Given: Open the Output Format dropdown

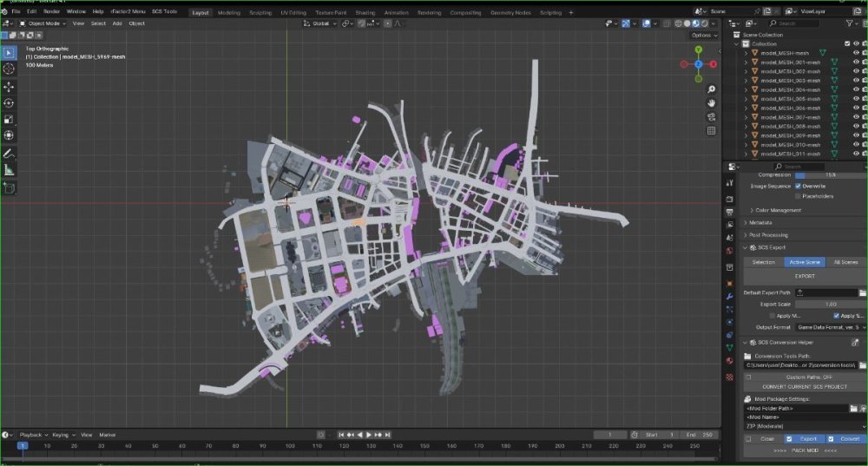Looking at the screenshot, I should point(831,327).
